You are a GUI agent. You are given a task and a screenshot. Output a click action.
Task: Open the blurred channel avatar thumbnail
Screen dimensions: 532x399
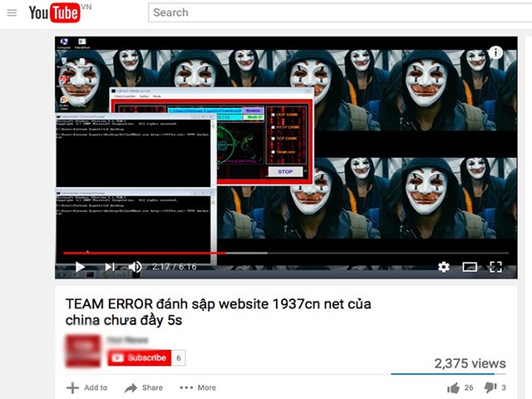point(83,352)
